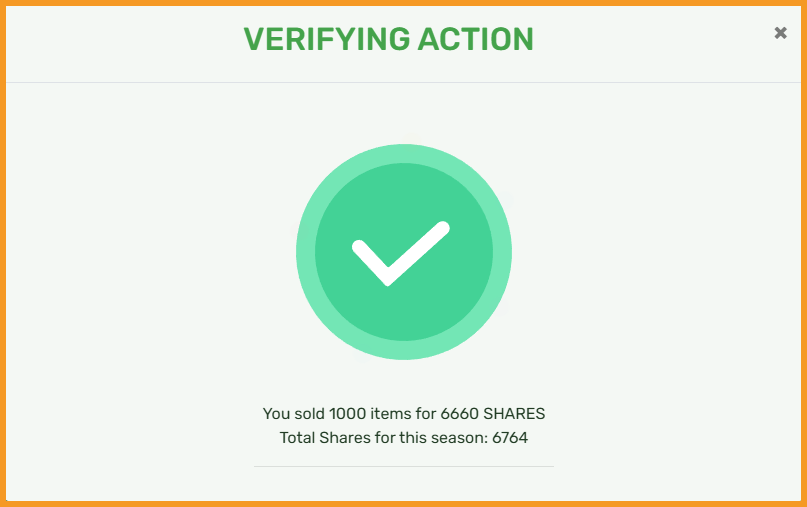Image resolution: width=807 pixels, height=507 pixels.
Task: Click the 6764 season total number
Action: click(x=510, y=438)
